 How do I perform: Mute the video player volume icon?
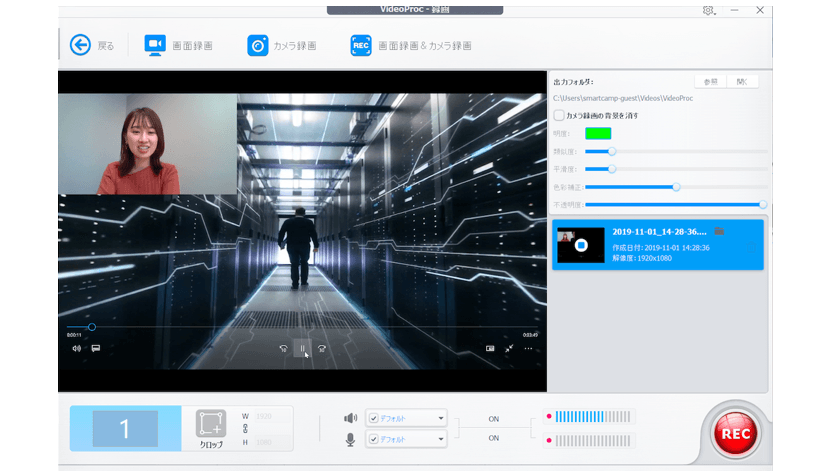[x=76, y=348]
